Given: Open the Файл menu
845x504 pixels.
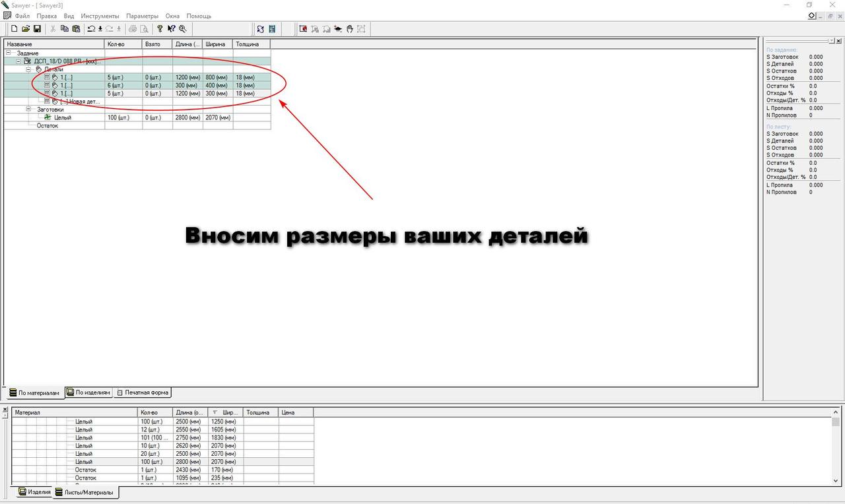Looking at the screenshot, I should tap(22, 16).
